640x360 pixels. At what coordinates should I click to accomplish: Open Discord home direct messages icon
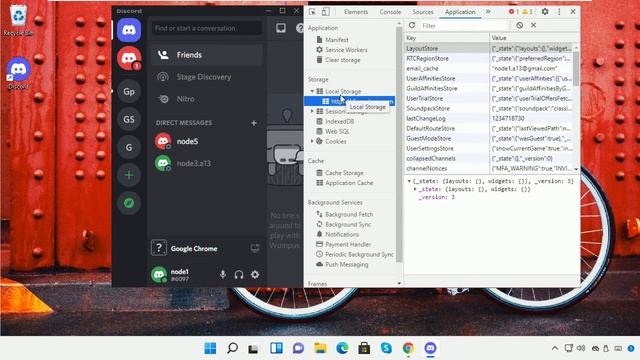coord(129,30)
